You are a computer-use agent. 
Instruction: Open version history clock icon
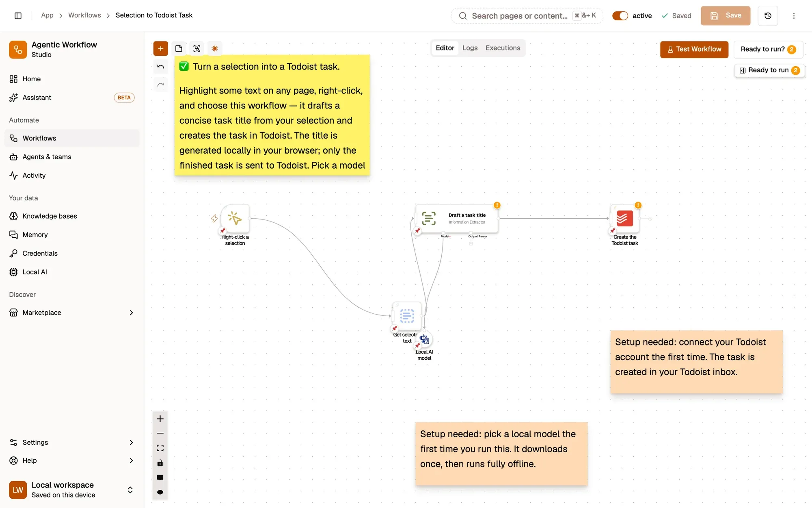coord(768,15)
